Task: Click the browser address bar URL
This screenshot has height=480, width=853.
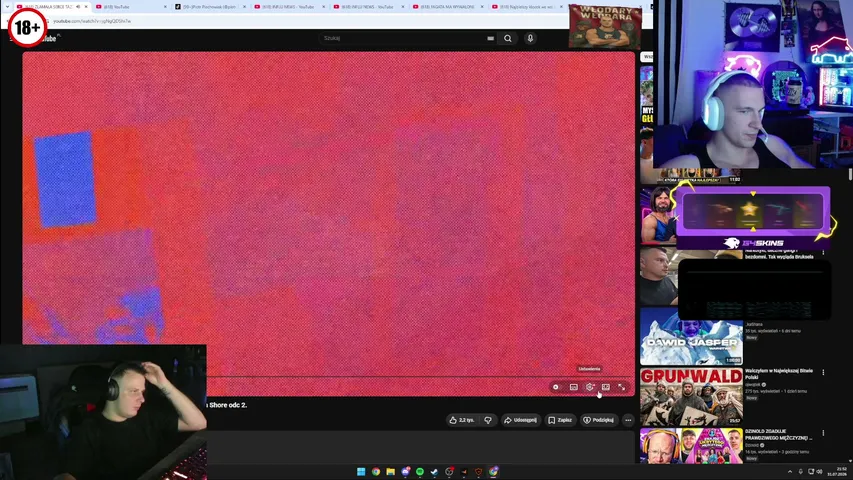Action: pos(91,21)
